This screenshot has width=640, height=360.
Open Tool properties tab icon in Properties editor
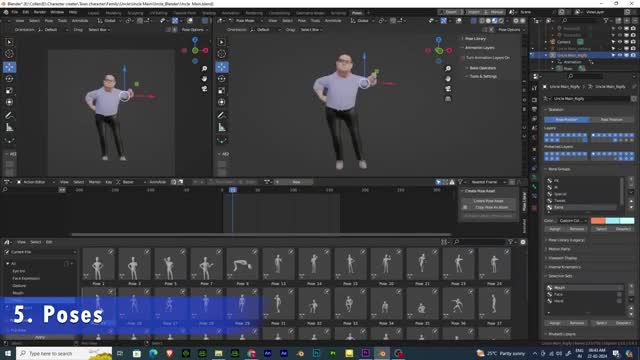tap(534, 88)
